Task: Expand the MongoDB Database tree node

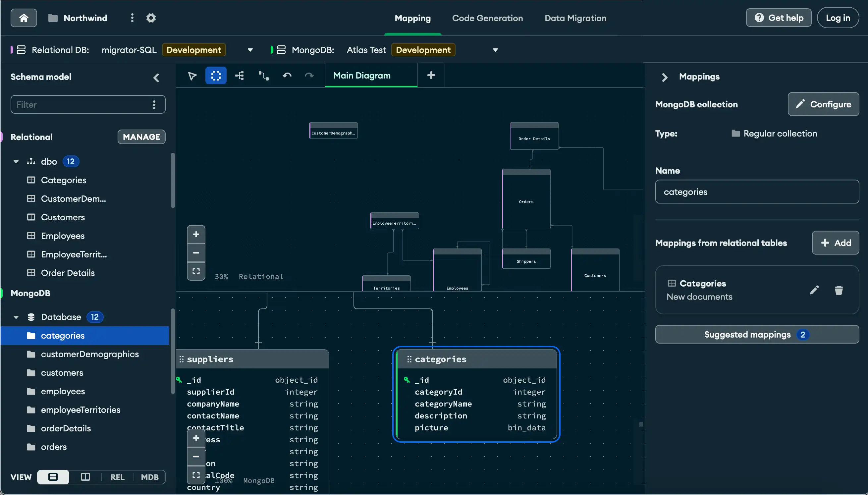Action: tap(16, 317)
